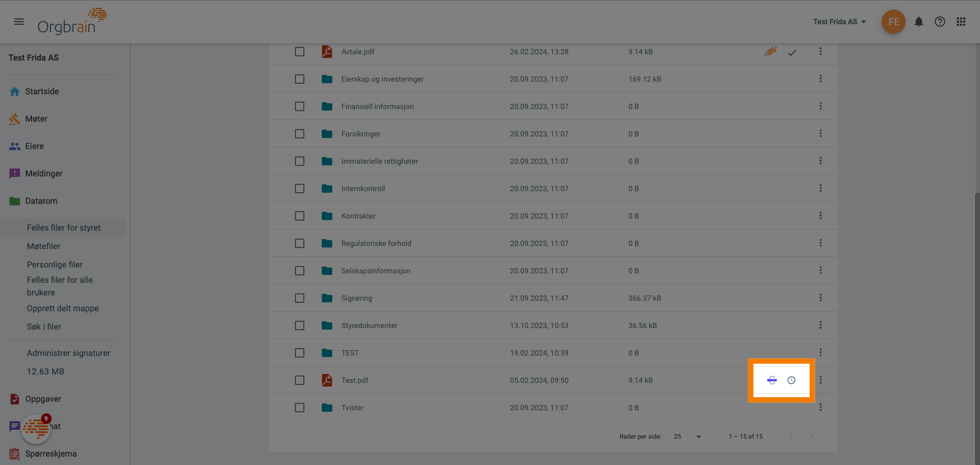This screenshot has width=980, height=465.
Task: Tick the checkbox for Kontrakter
Action: point(300,216)
